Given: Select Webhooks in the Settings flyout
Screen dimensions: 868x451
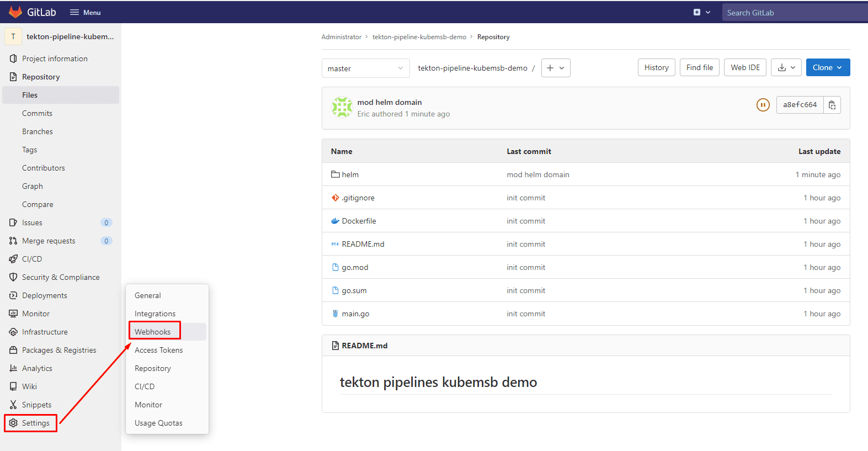Looking at the screenshot, I should click(153, 332).
